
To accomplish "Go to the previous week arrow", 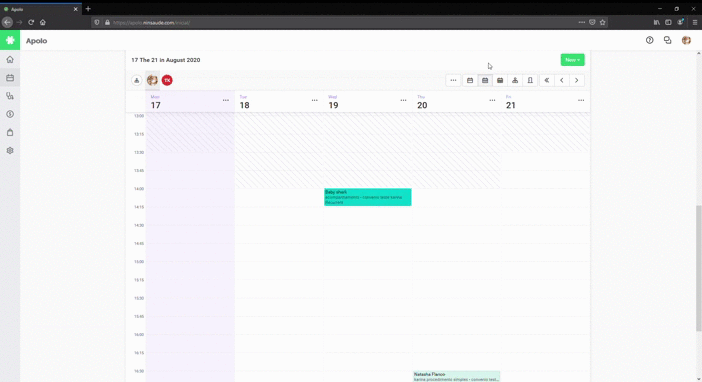I will coord(561,80).
